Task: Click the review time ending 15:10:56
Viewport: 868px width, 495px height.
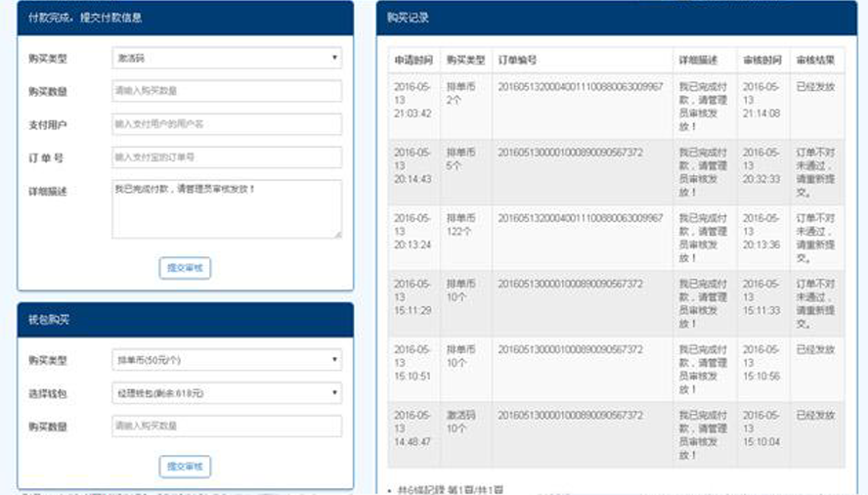Action: 761,363
